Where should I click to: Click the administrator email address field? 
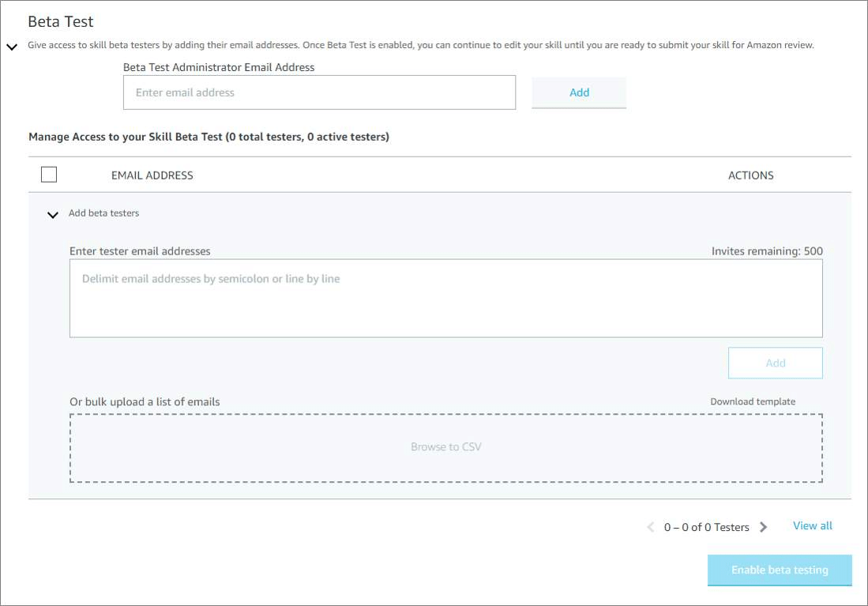pyautogui.click(x=319, y=92)
